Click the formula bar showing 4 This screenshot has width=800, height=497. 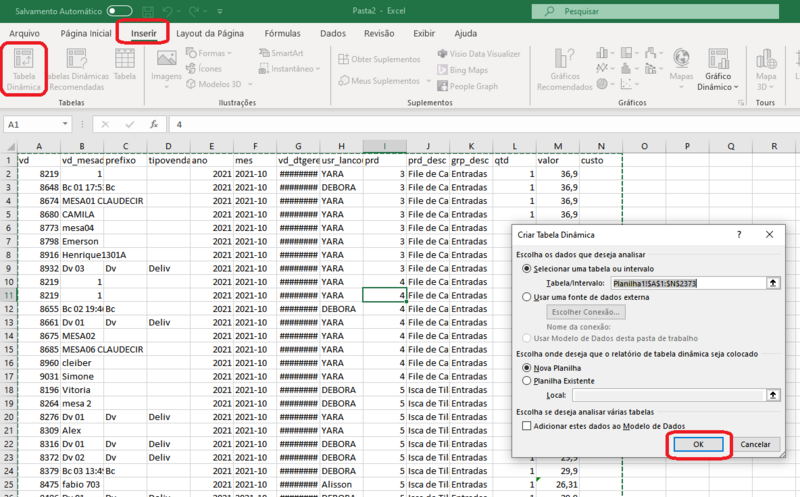482,124
